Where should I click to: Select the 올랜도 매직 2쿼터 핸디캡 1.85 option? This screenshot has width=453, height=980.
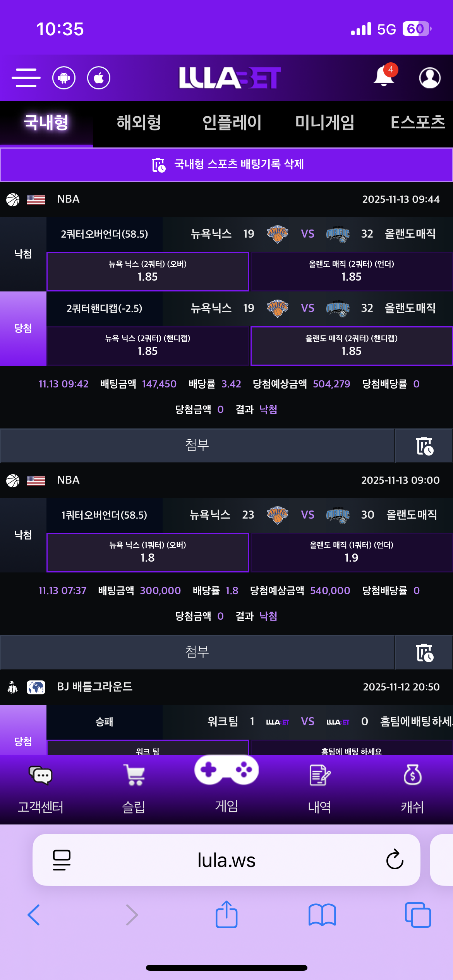(351, 346)
